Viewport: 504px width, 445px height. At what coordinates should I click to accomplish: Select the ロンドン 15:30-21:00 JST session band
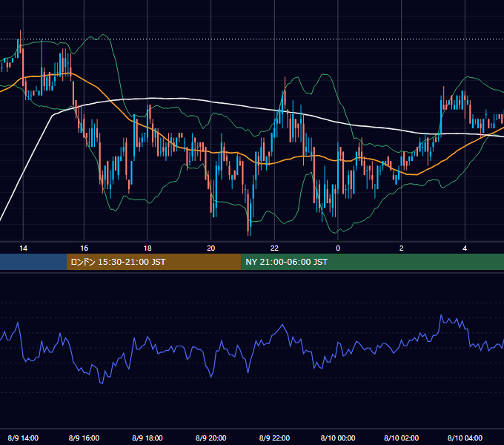tap(153, 262)
